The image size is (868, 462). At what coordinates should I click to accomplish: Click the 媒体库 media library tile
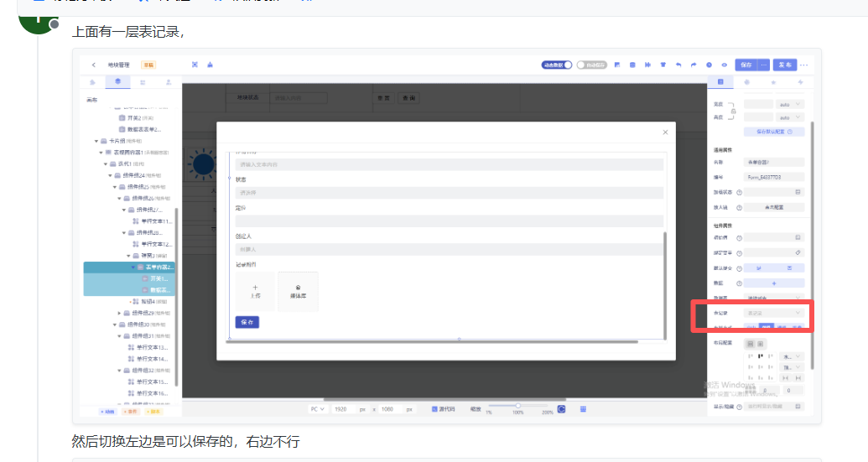pyautogui.click(x=298, y=292)
